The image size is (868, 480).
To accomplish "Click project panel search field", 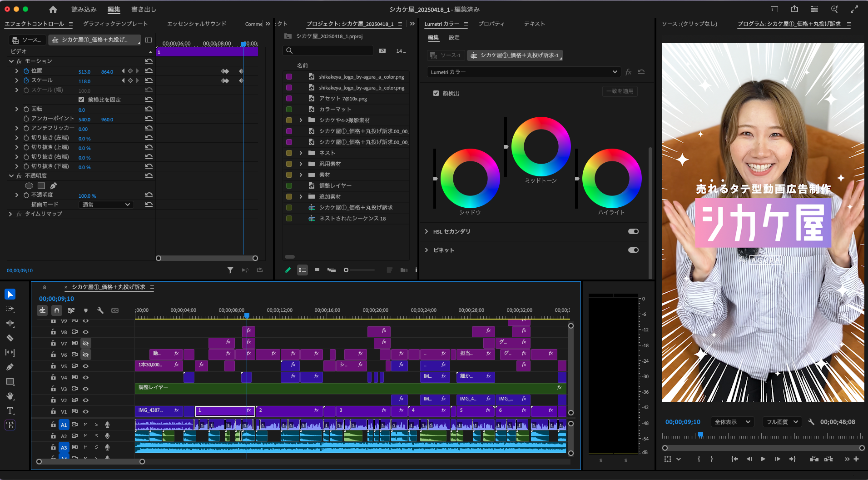I will point(328,50).
